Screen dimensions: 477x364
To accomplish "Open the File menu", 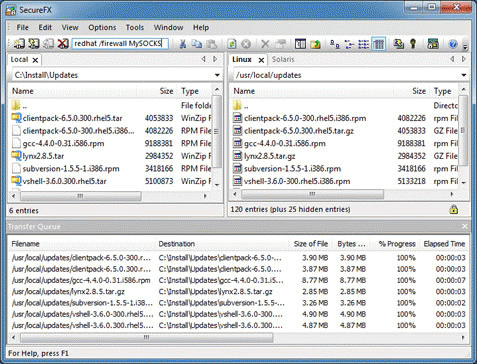I will point(23,28).
